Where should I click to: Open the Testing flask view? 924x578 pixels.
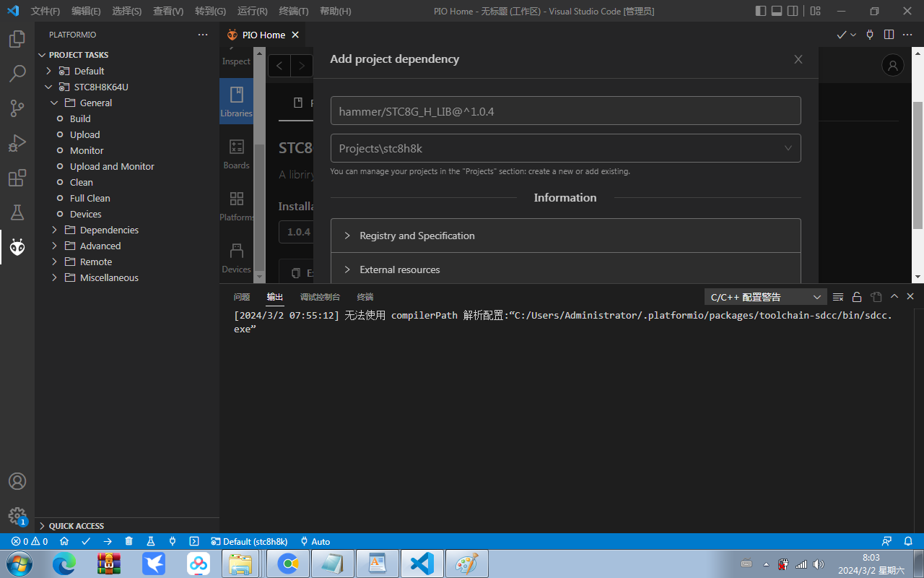[x=17, y=212]
